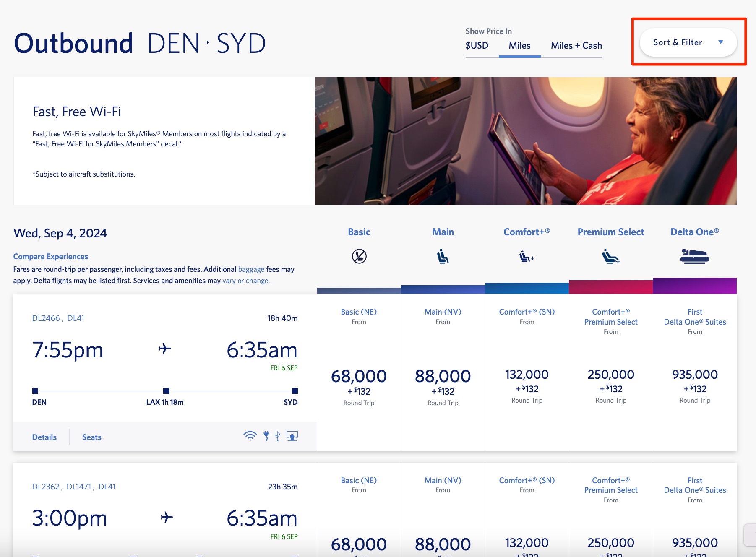Select the Seats tab for flight DL2466
Image resolution: width=756 pixels, height=557 pixels.
pos(91,437)
